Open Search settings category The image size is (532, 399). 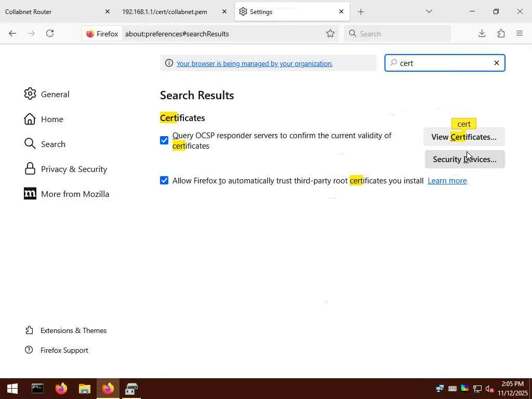click(45, 144)
